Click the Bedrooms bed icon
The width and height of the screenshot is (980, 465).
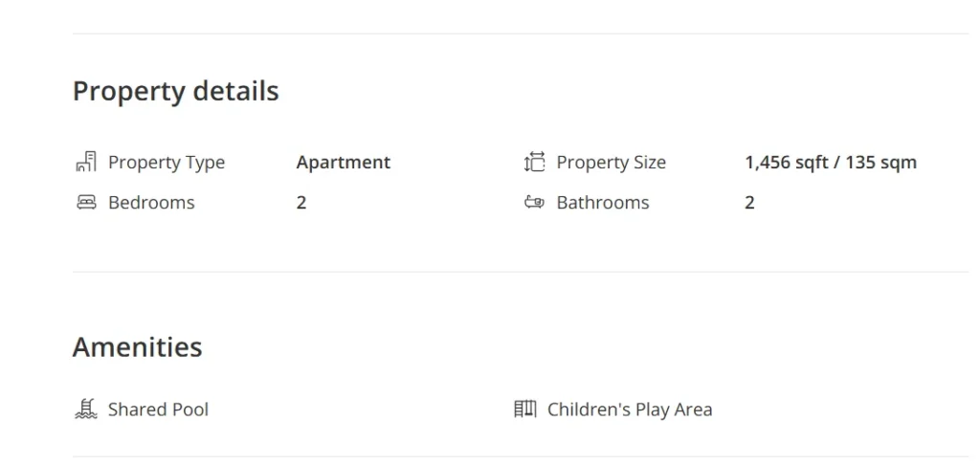86,203
